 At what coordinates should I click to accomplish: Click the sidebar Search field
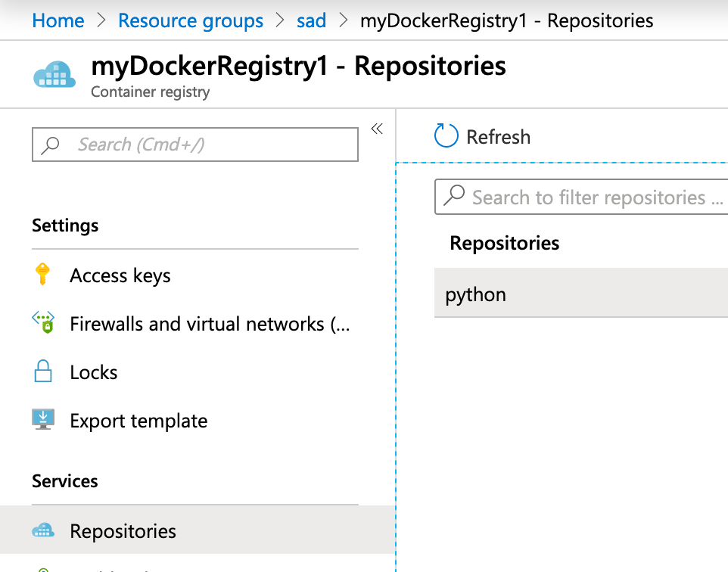coord(194,144)
